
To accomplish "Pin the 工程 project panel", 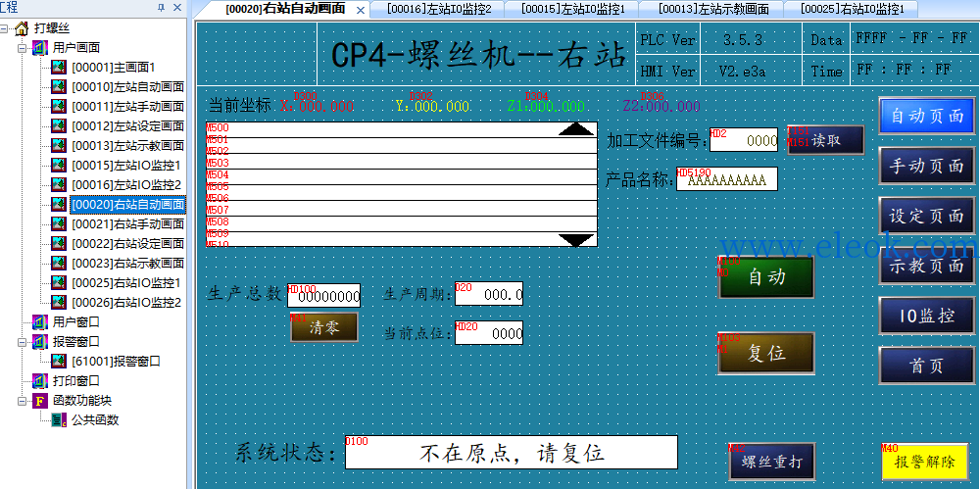I will pyautogui.click(x=161, y=7).
